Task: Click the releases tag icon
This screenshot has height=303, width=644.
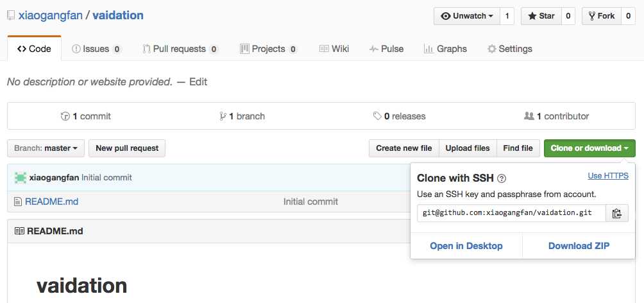Action: click(x=377, y=116)
